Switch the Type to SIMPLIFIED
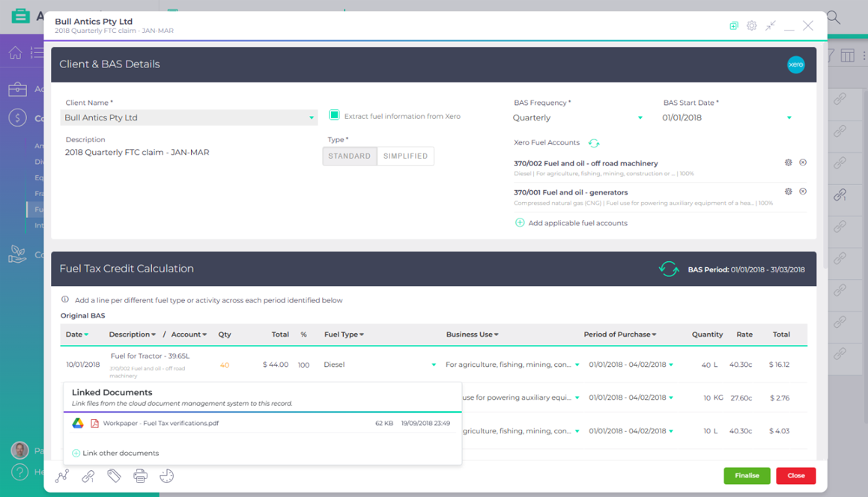This screenshot has width=868, height=497. click(405, 156)
